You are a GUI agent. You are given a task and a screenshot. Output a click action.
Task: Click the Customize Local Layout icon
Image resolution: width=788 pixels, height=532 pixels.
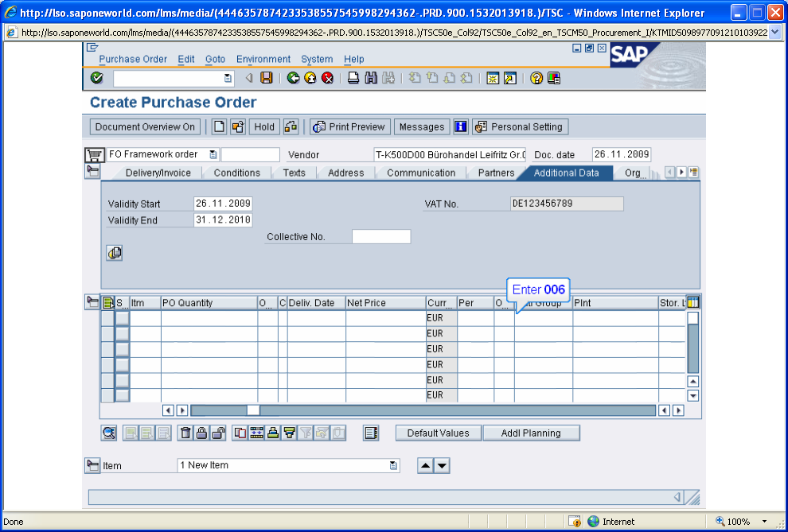coord(554,78)
